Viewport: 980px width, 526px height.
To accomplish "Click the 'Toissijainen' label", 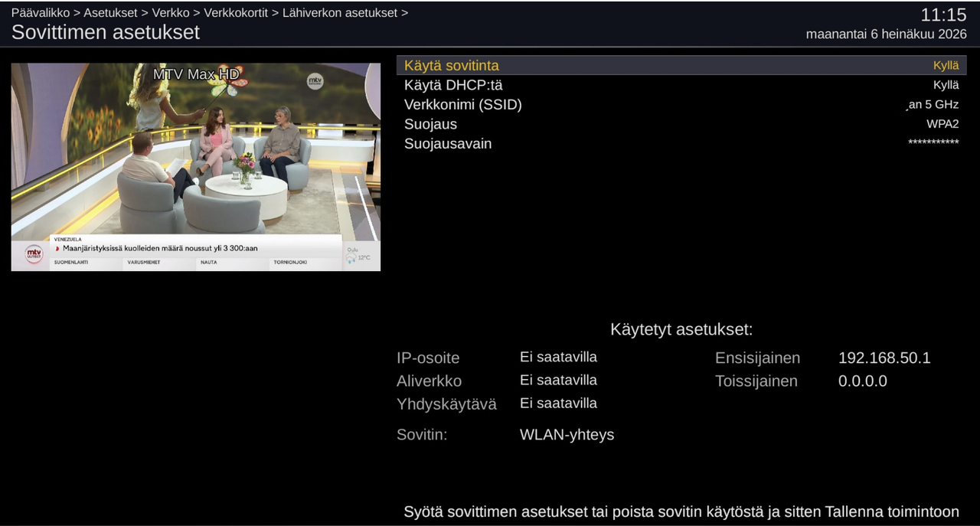I will (756, 381).
